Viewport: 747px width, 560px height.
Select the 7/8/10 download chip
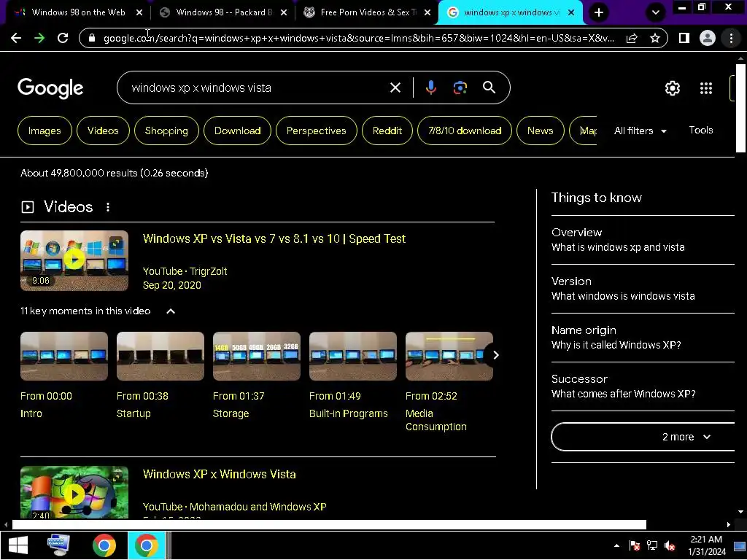465,131
